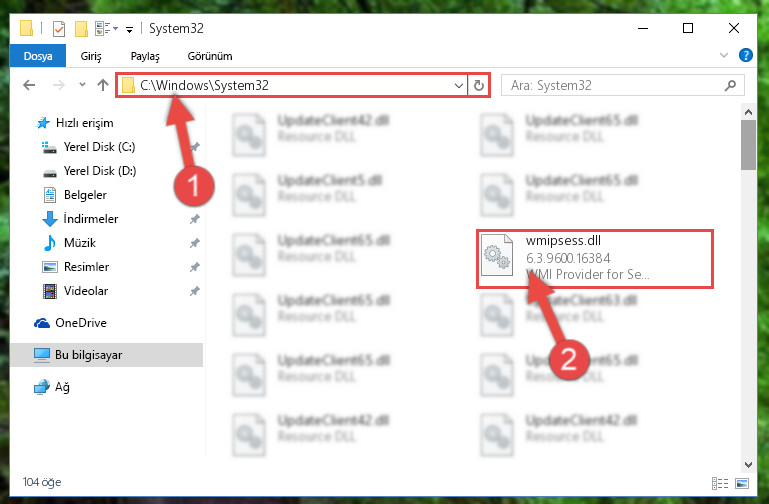
Task: Switch to the Görünüm tab
Action: (x=210, y=56)
